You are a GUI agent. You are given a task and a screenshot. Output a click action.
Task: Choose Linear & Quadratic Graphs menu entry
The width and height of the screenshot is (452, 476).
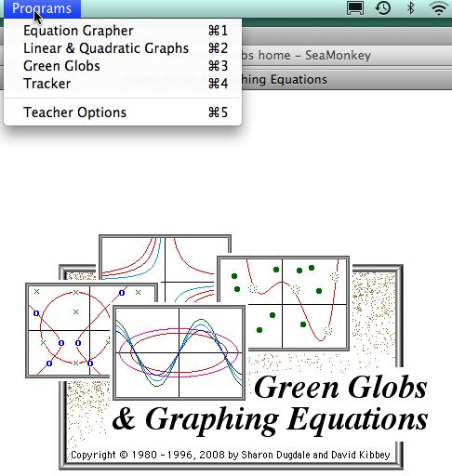pos(123,48)
